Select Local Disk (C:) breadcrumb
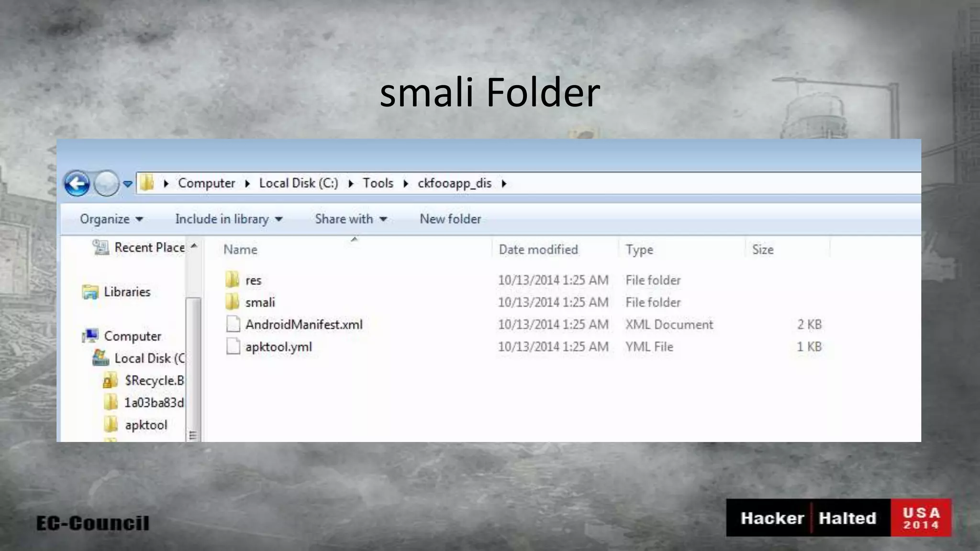This screenshot has height=551, width=980. point(299,183)
